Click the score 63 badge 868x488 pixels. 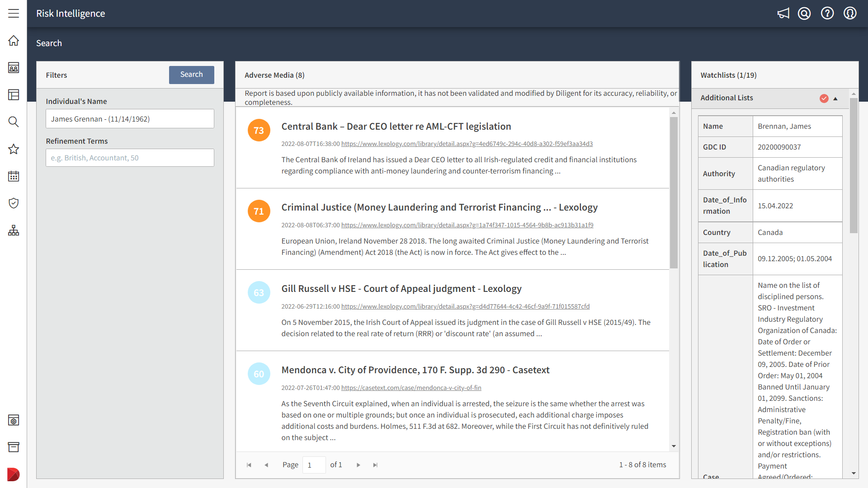click(259, 292)
